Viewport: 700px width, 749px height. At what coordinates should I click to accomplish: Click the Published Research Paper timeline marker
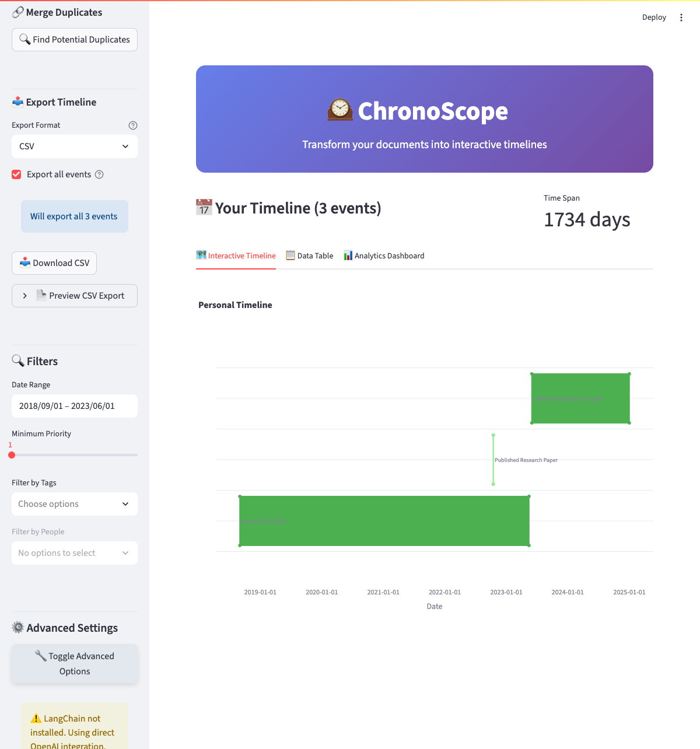coord(494,460)
